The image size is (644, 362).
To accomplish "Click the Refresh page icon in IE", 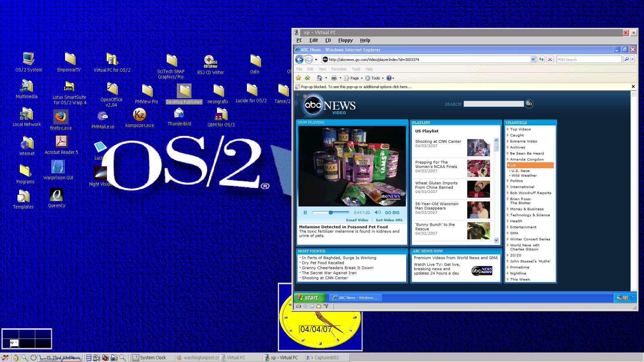I will pos(541,60).
